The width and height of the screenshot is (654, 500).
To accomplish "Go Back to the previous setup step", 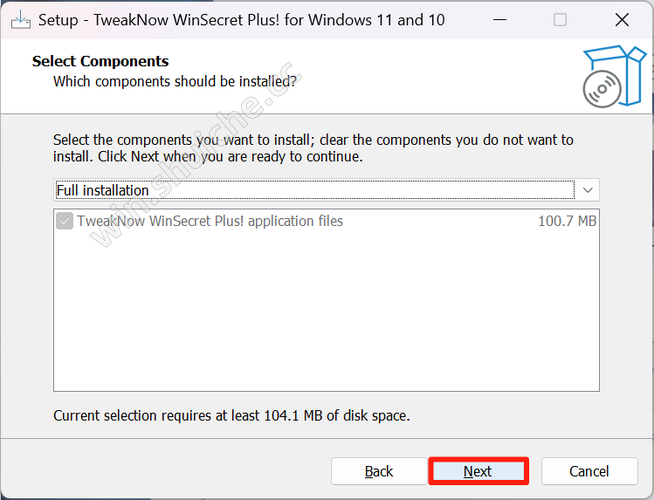I will (x=379, y=471).
